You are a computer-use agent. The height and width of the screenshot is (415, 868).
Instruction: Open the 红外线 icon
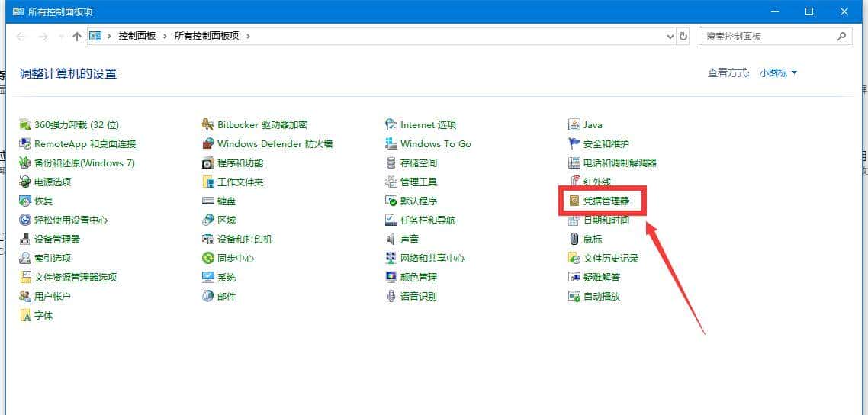[574, 182]
